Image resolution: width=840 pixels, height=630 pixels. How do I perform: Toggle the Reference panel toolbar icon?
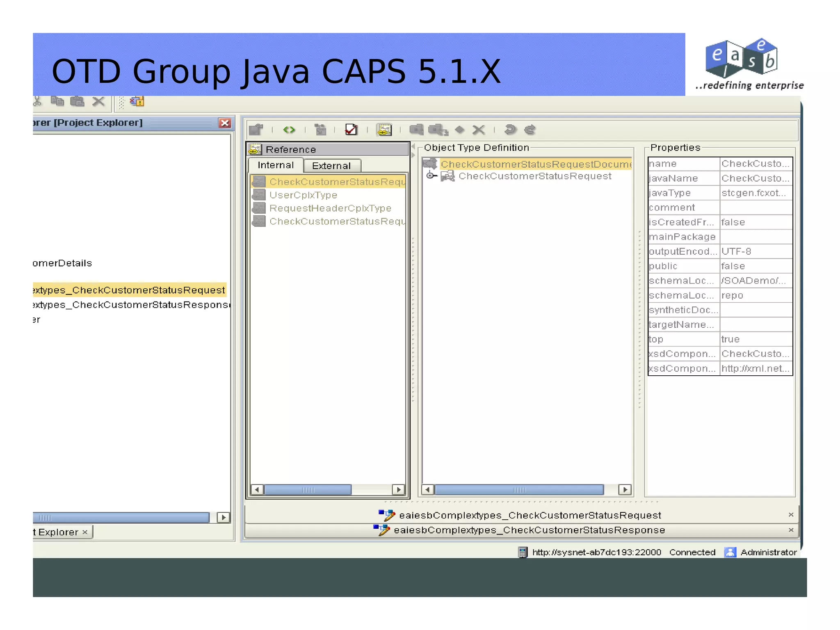point(384,130)
